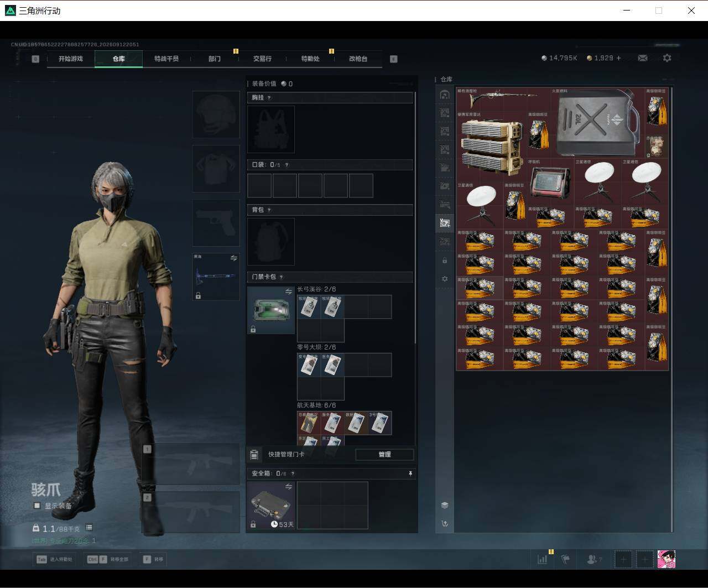Select the empty chest rig slot under 胸挂

tap(271, 129)
